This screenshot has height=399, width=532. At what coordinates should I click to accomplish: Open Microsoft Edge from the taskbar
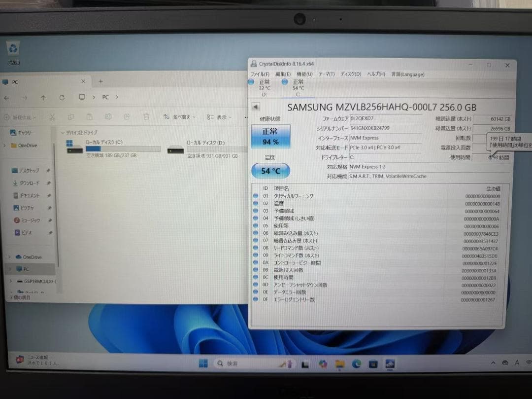pyautogui.click(x=356, y=363)
